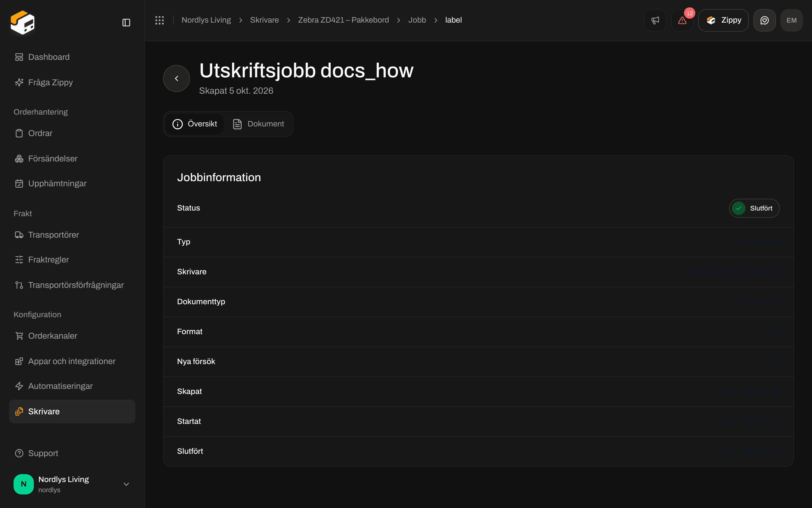Click the Skapat row timestamp 5 okt. 2026 10:16
The height and width of the screenshot is (508, 812).
[x=749, y=391]
